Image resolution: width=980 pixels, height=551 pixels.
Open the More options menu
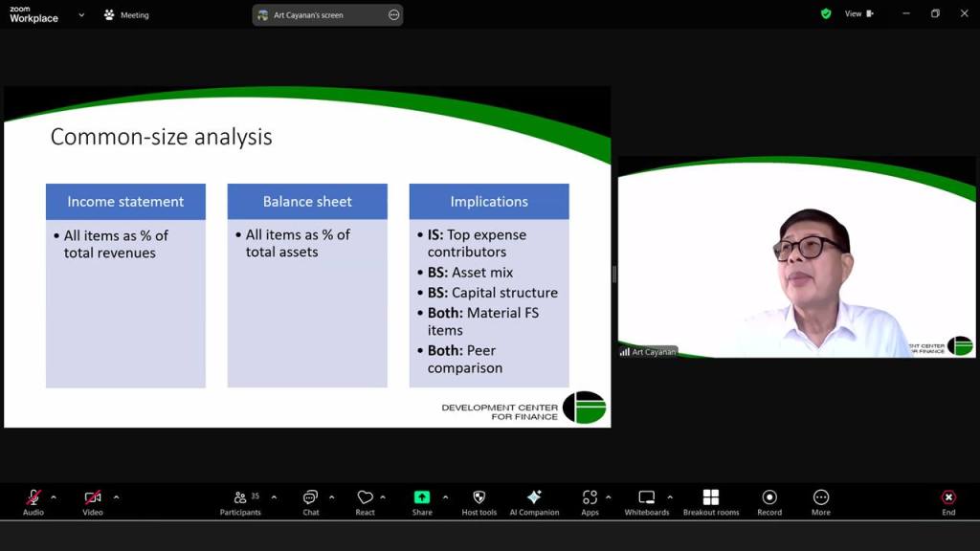820,501
